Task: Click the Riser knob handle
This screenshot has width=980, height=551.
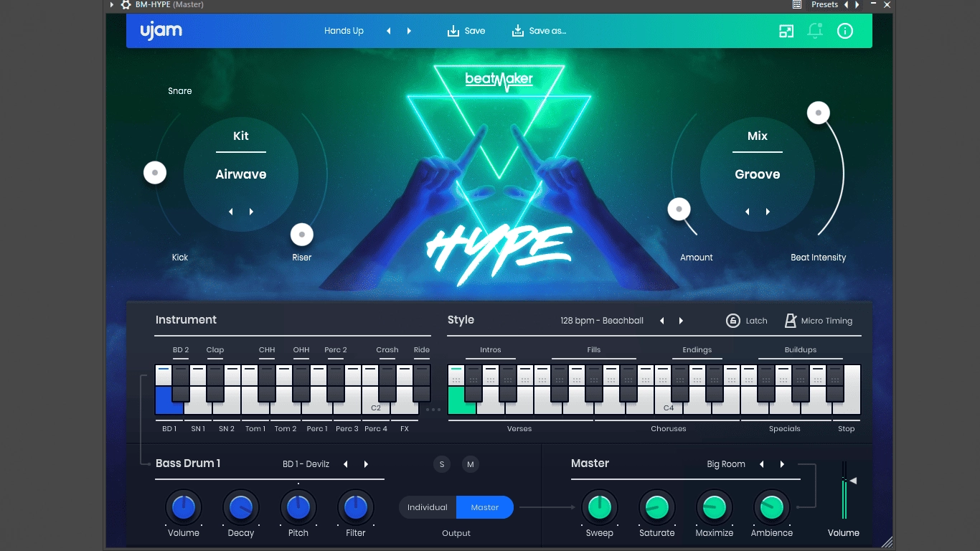Action: click(x=302, y=235)
